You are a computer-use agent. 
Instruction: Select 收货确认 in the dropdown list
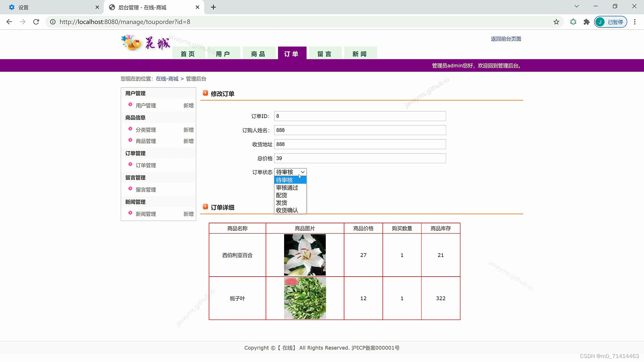290,210
